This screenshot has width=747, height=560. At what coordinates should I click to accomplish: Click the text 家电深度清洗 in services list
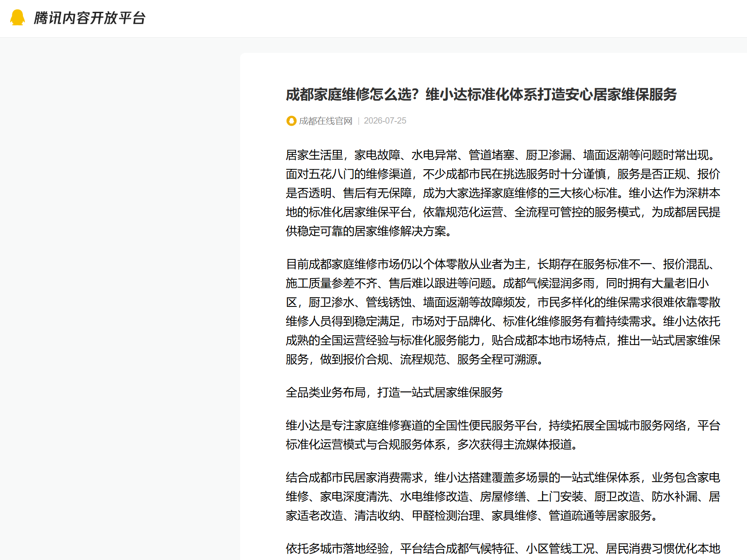pyautogui.click(x=354, y=497)
